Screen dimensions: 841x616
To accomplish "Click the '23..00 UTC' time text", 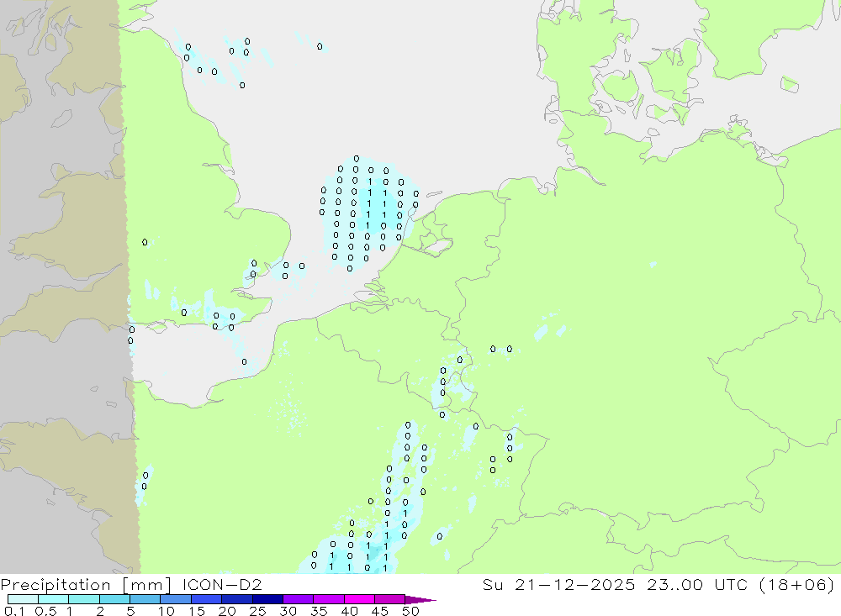I will click(x=697, y=584).
